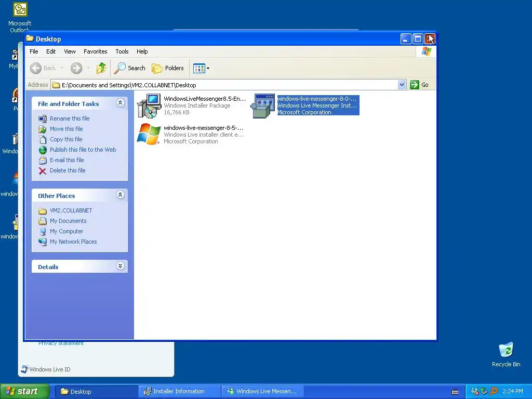Screen dimensions: 532x399
Task: Click the E-mail envelope icon
Action: click(43, 161)
